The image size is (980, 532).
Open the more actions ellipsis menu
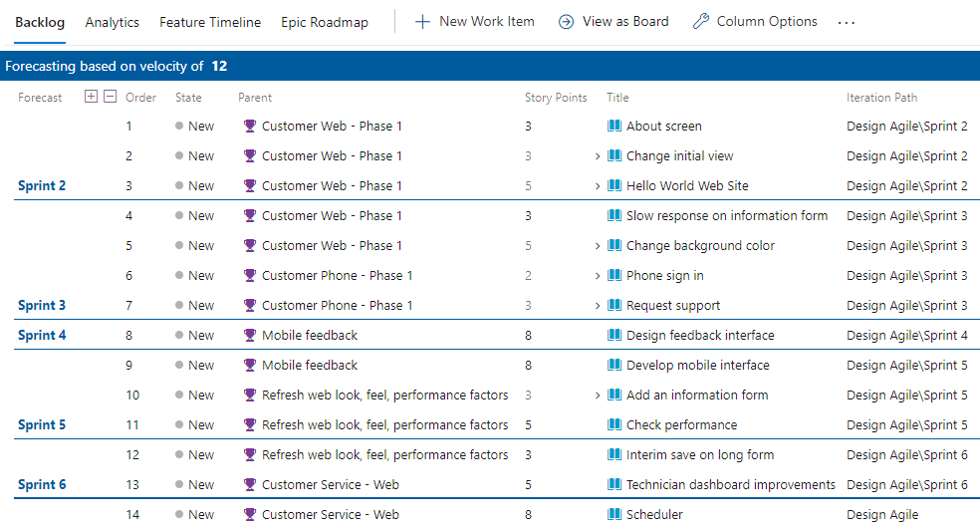point(847,23)
